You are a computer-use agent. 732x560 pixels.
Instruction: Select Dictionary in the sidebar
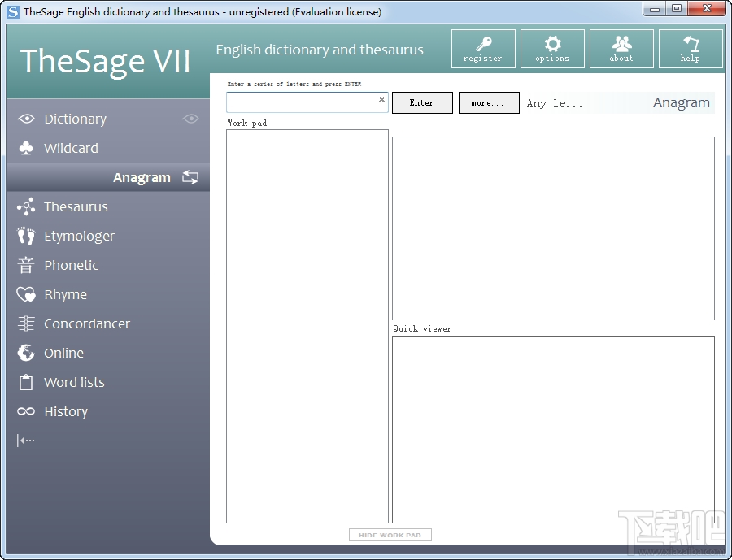coord(73,119)
